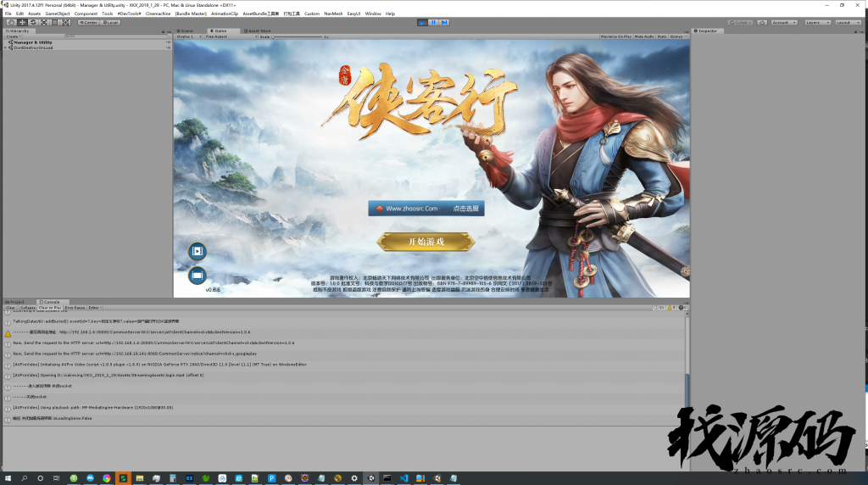This screenshot has width=868, height=485.
Task: Open the NavMesh menu
Action: [333, 14]
